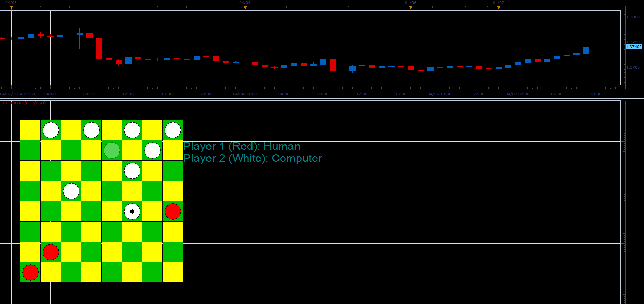Select red checker in bottom-left corner square

pyautogui.click(x=31, y=272)
